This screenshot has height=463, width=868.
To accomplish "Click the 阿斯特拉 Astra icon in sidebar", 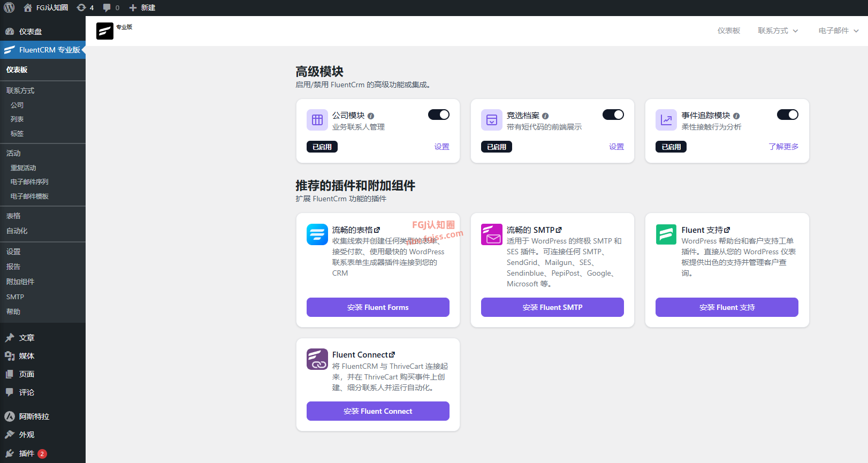I will click(x=10, y=416).
